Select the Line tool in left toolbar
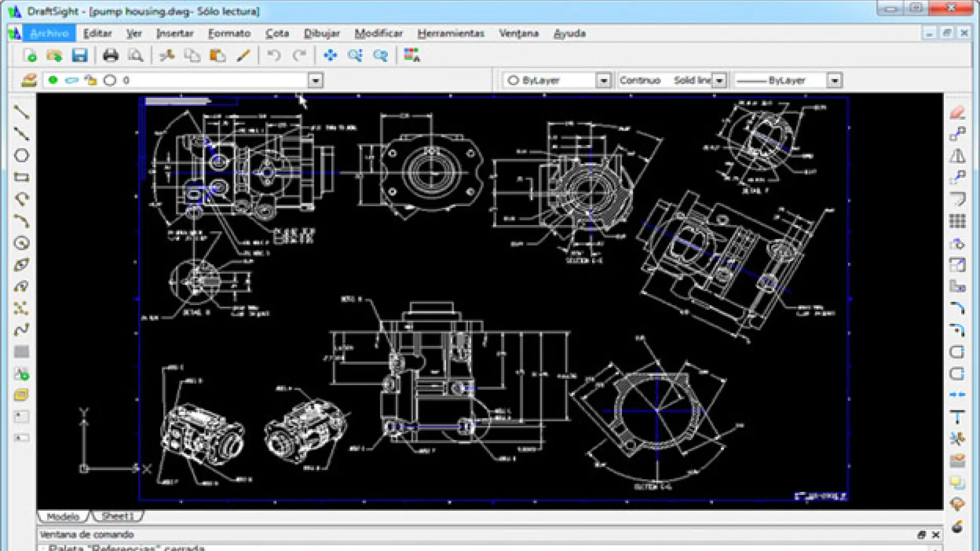The image size is (980, 551). click(x=21, y=112)
